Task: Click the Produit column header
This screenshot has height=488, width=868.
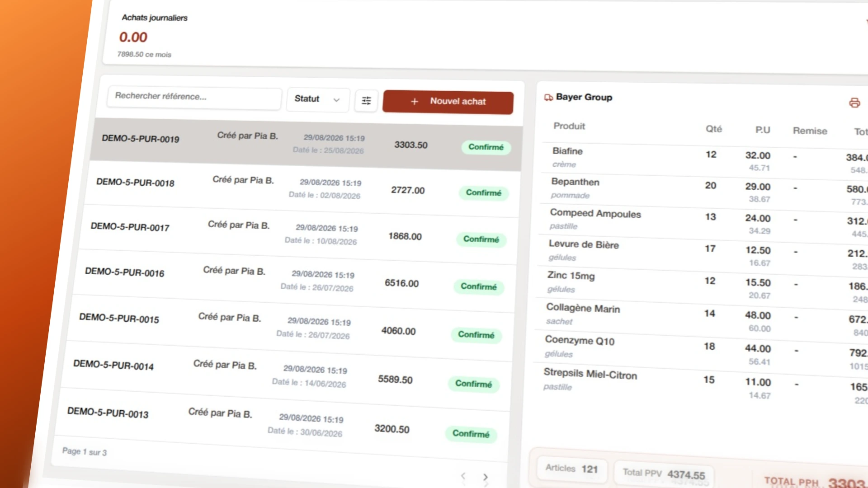Action: (x=569, y=126)
